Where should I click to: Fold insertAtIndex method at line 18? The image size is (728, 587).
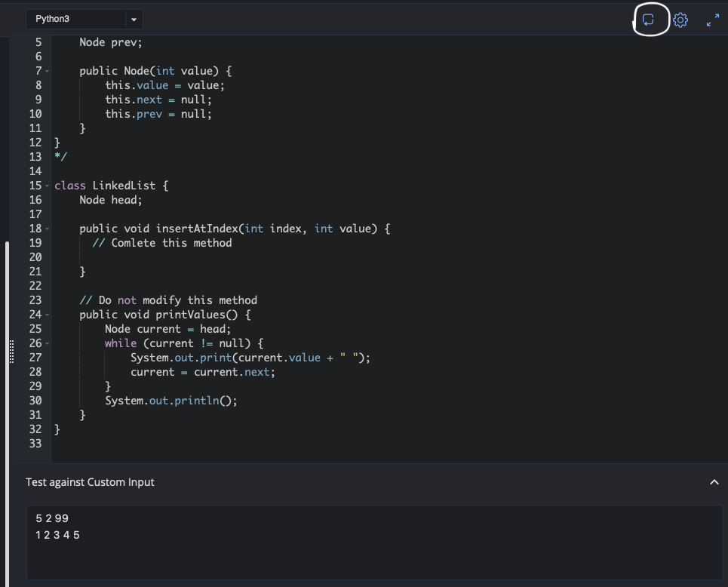[x=48, y=229]
